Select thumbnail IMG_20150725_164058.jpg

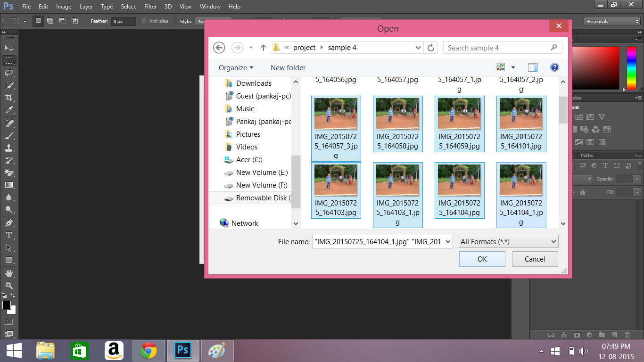point(397,124)
